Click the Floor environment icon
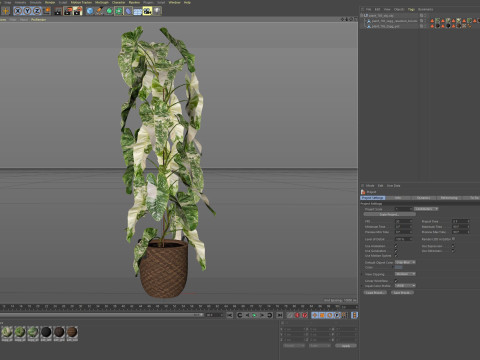Viewport: 480px width, 360px height. click(x=138, y=11)
